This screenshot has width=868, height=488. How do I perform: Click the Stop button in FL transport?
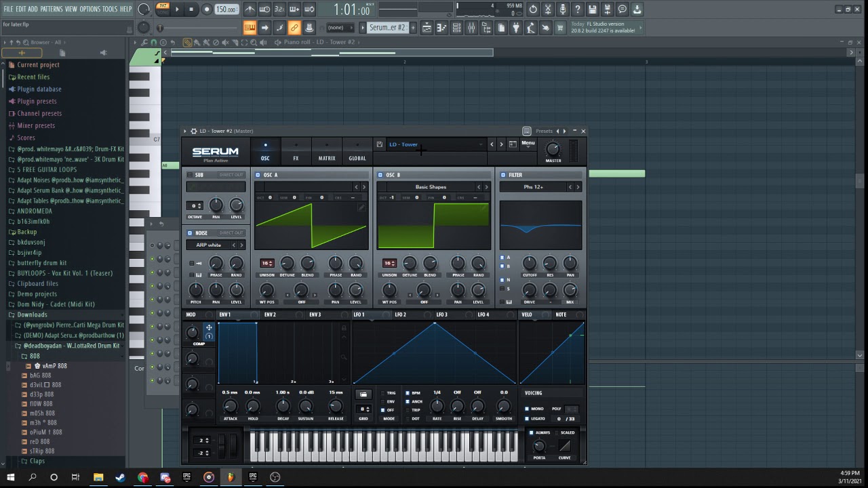coord(191,9)
